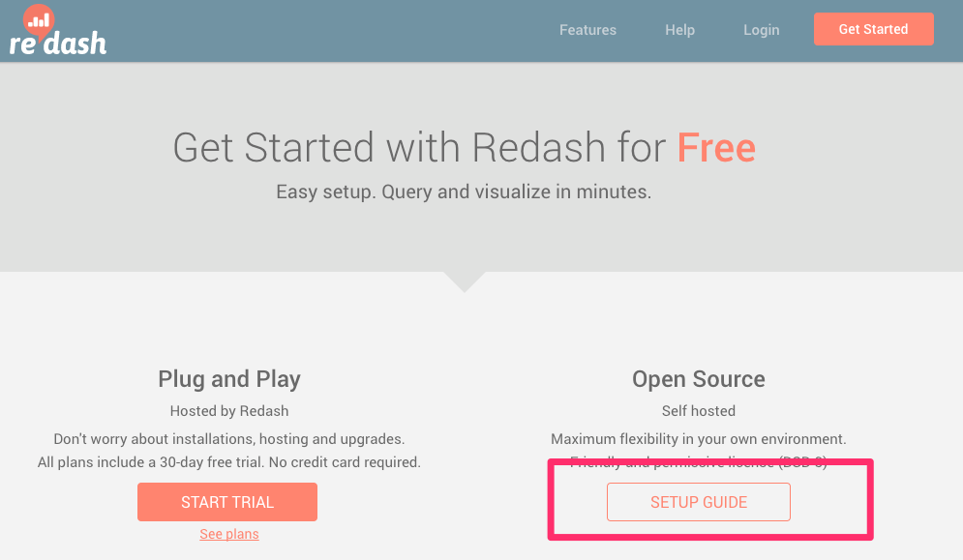Click the "Don't worry about installations" sentence

tap(229, 439)
